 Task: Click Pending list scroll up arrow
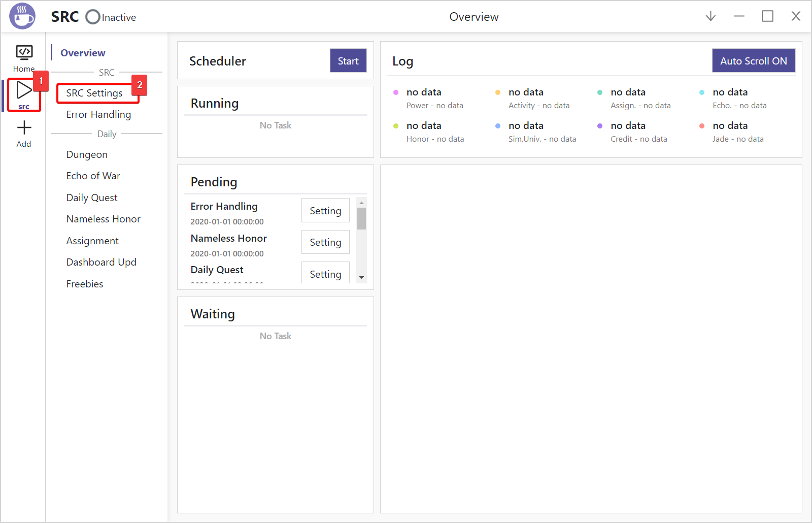pyautogui.click(x=361, y=203)
